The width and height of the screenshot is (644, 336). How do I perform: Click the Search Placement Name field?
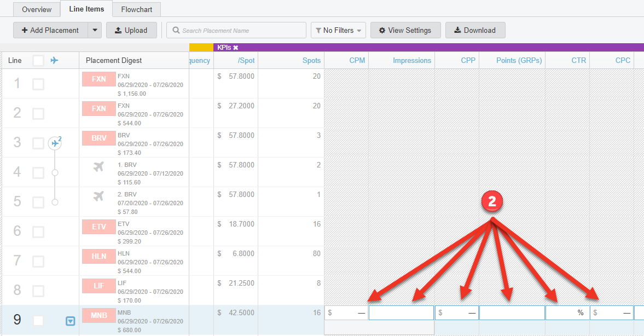pyautogui.click(x=236, y=30)
